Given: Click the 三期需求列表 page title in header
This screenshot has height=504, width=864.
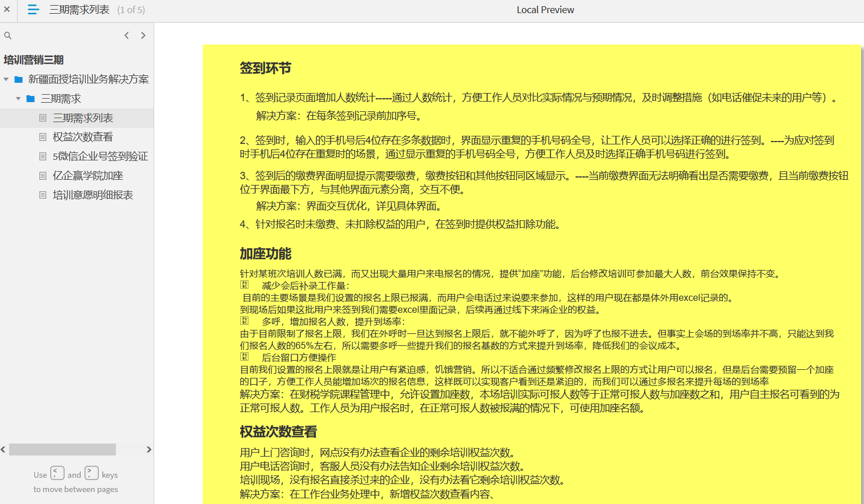Looking at the screenshot, I should pyautogui.click(x=79, y=10).
